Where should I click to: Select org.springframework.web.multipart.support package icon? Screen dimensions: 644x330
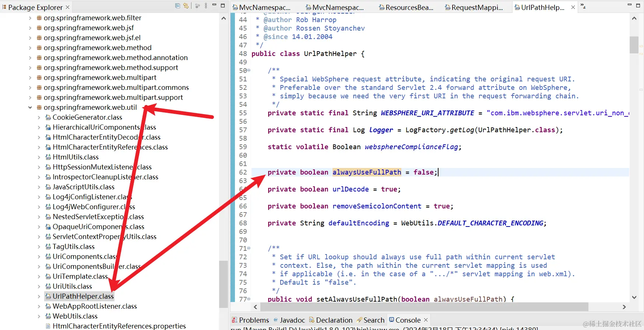click(39, 98)
